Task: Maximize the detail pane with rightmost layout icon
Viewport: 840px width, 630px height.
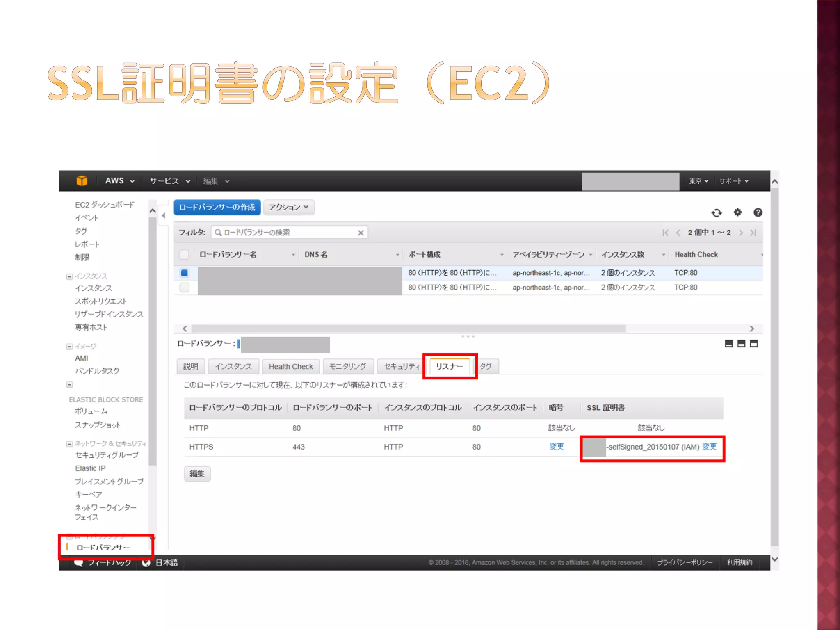Action: (x=753, y=343)
